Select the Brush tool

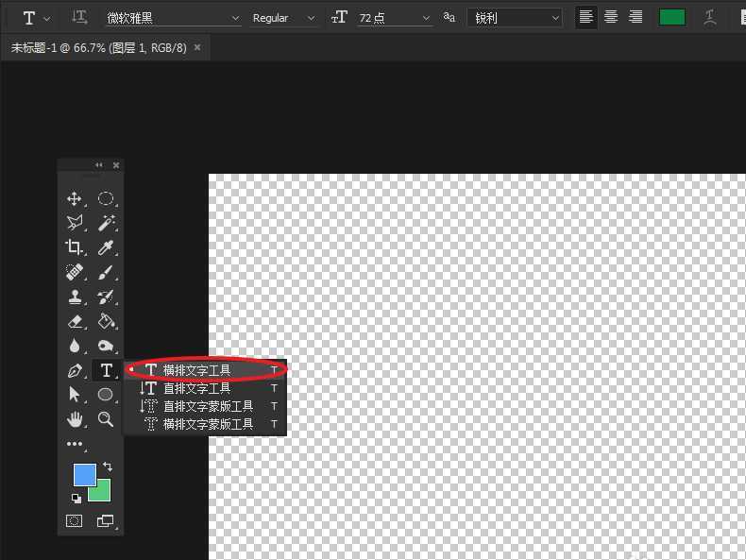(106, 272)
